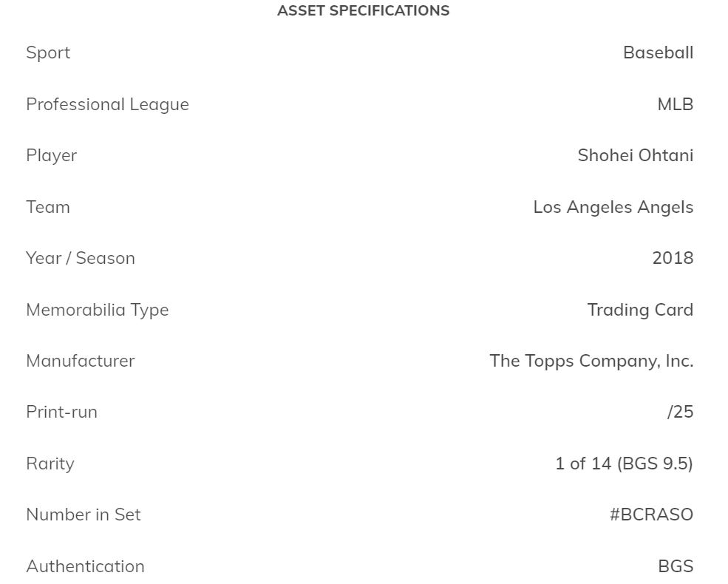Click the Print-run label
Image resolution: width=728 pixels, height=584 pixels.
[x=61, y=412]
